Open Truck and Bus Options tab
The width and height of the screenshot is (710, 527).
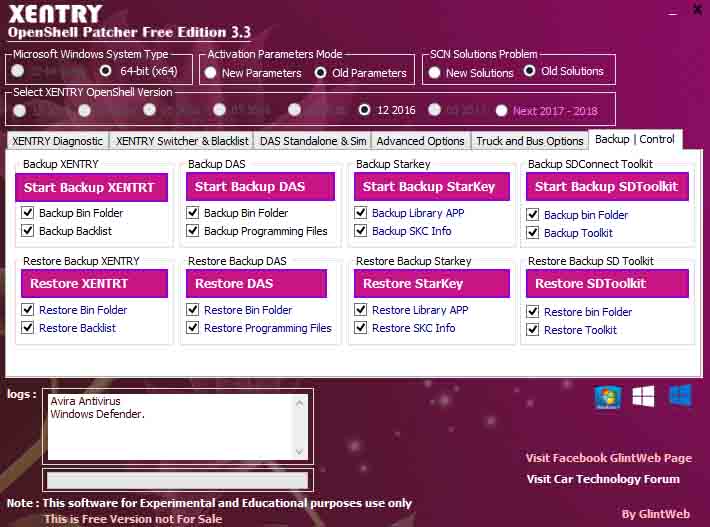529,141
